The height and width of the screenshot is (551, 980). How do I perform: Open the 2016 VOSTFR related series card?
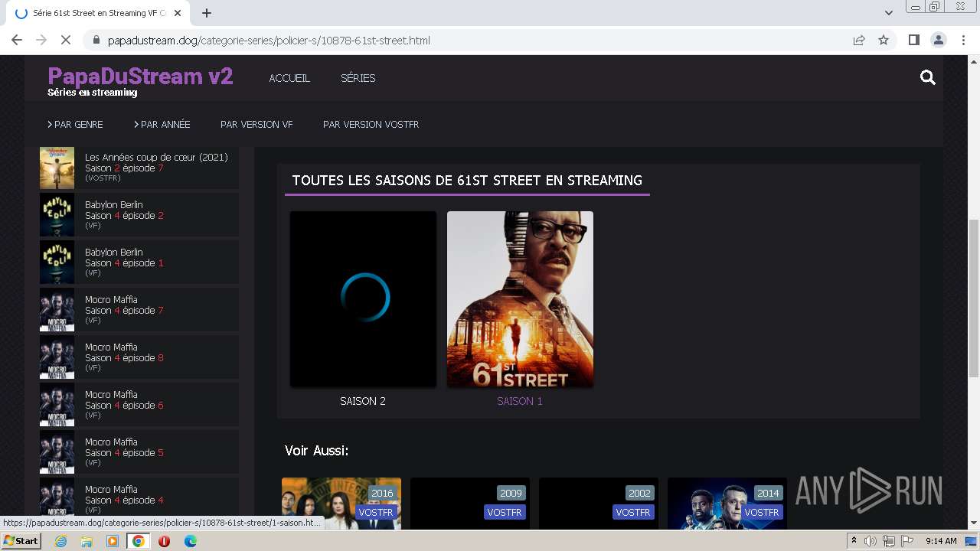341,504
